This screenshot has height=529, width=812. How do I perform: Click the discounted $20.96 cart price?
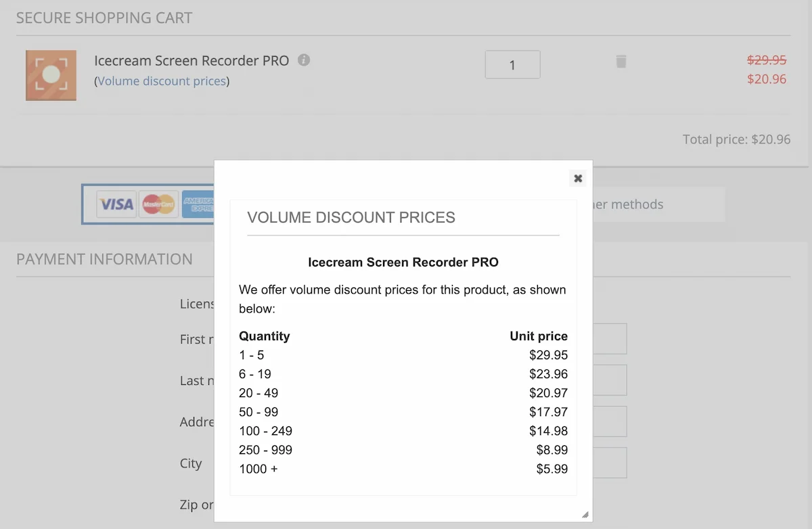767,79
